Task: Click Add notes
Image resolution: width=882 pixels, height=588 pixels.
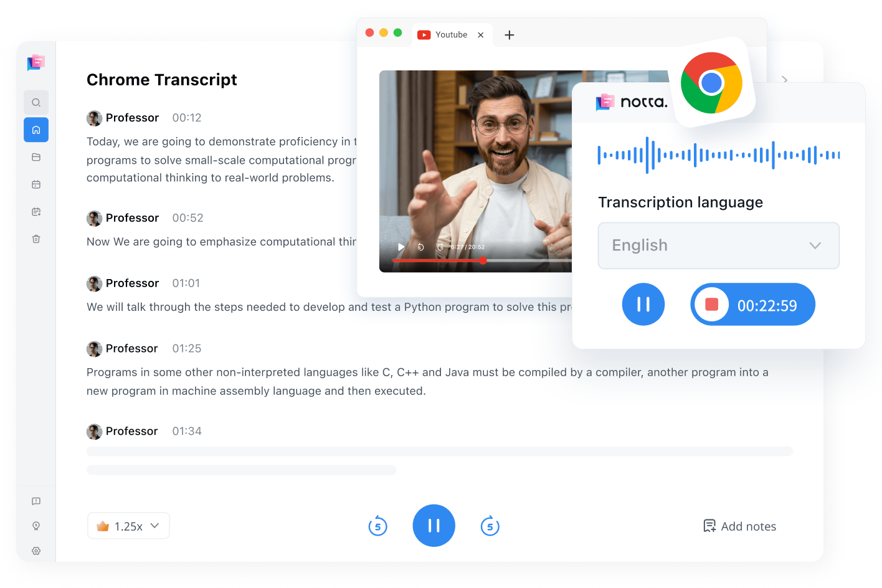Action: (740, 526)
